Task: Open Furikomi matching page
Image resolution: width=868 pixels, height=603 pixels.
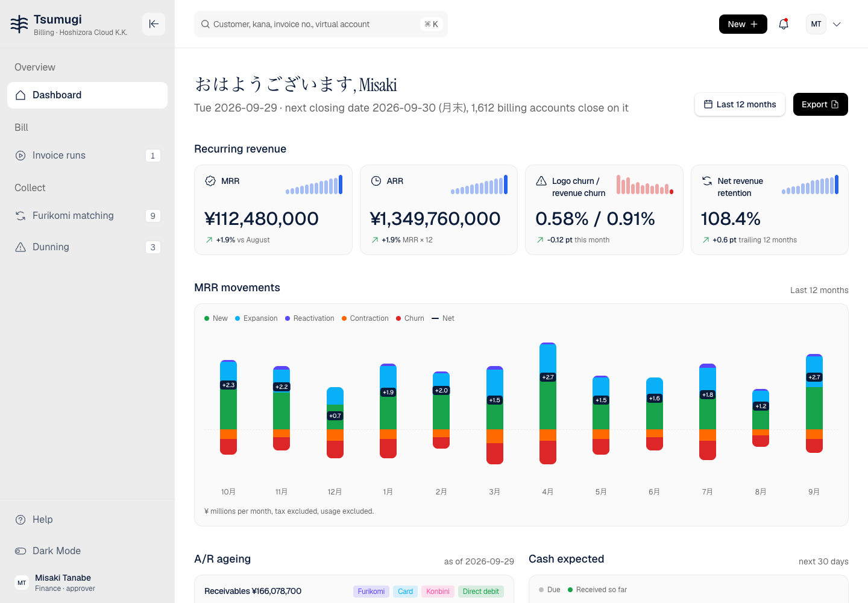Action: coord(87,216)
